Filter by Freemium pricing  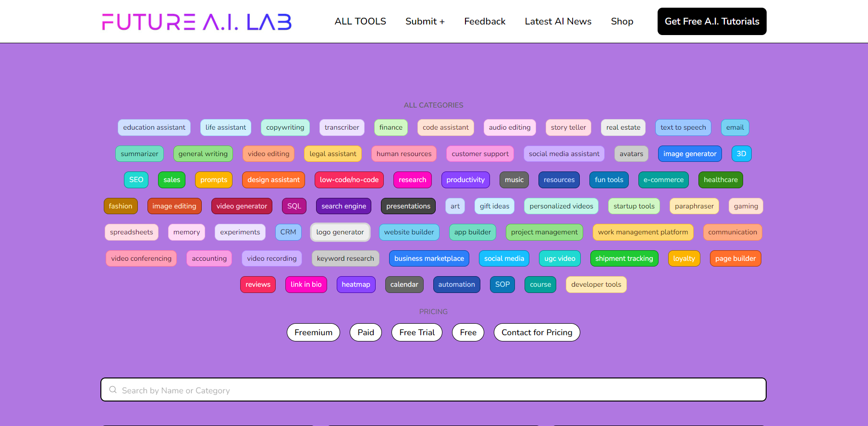313,332
